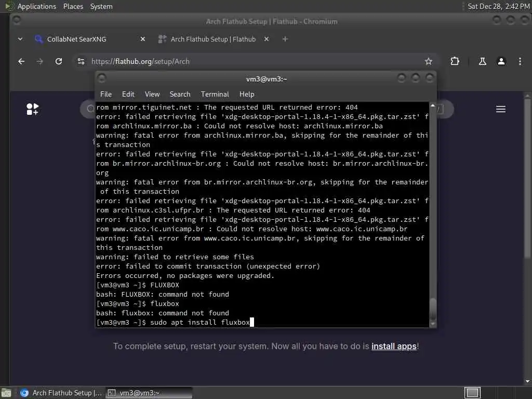Go back in Chromium
Screen dimensions: 532x399
point(21,61)
